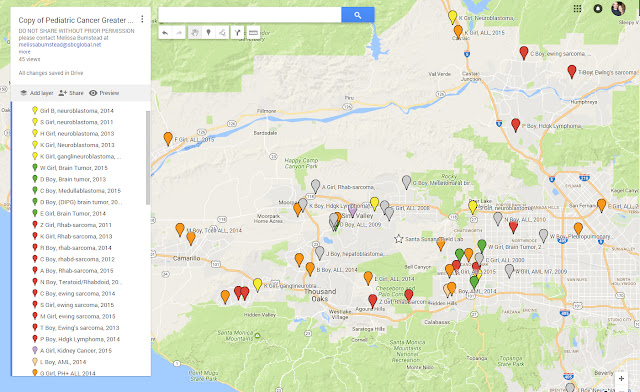Click gray pin 'A Girl, Rhab-sarcoma' on map
This screenshot has height=392, width=640.
pyautogui.click(x=316, y=185)
